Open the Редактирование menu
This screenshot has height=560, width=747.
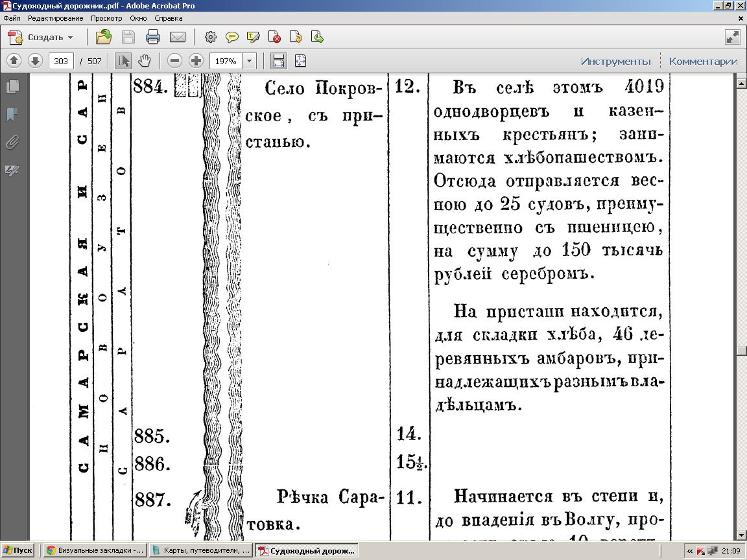pyautogui.click(x=55, y=18)
